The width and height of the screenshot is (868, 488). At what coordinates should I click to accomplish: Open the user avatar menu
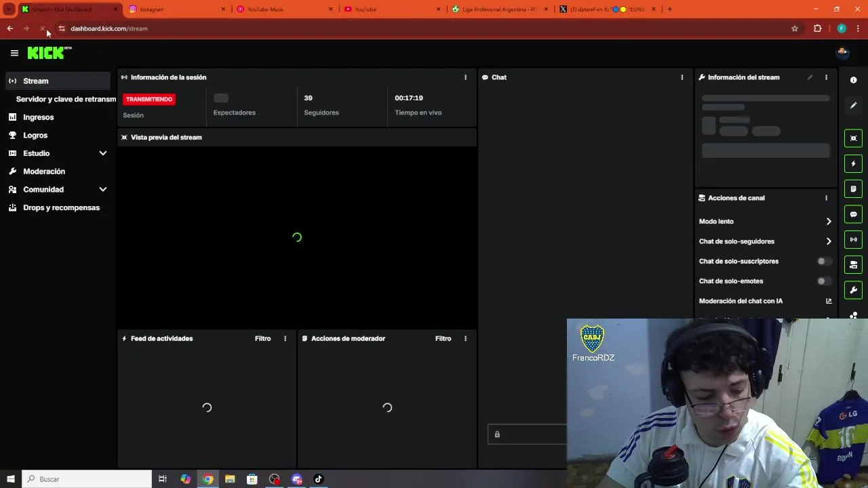842,52
